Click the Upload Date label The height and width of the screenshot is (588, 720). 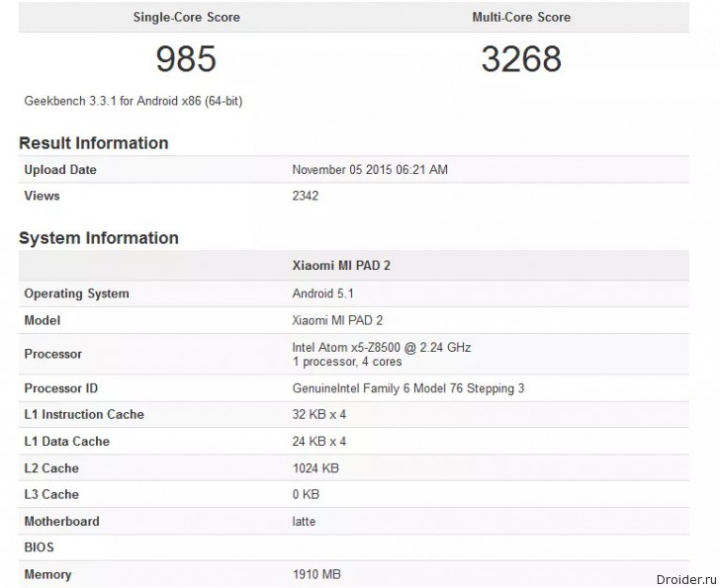pyautogui.click(x=60, y=170)
